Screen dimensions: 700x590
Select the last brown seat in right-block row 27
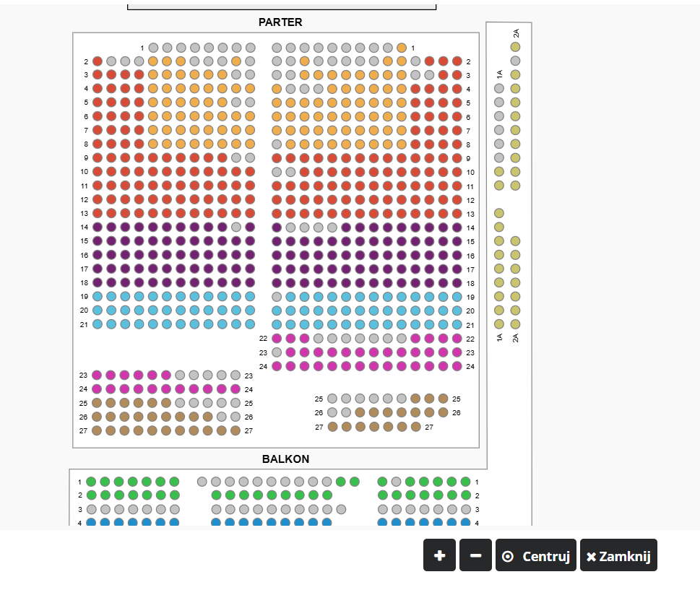coord(416,427)
